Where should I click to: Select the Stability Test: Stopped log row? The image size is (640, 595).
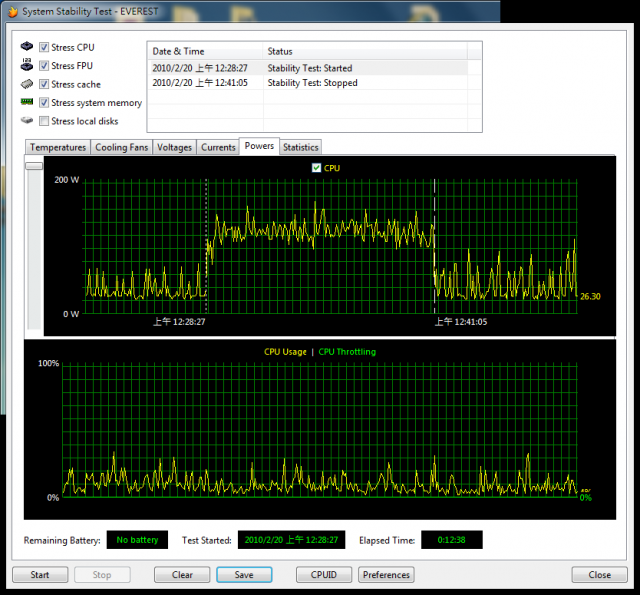308,82
